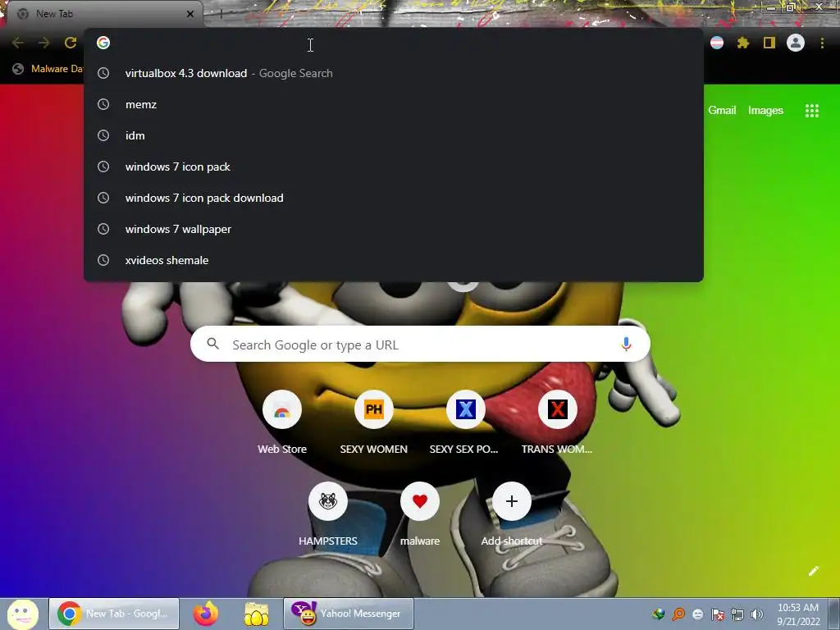The height and width of the screenshot is (630, 840).
Task: Click the volume speaker tray icon
Action: (756, 614)
